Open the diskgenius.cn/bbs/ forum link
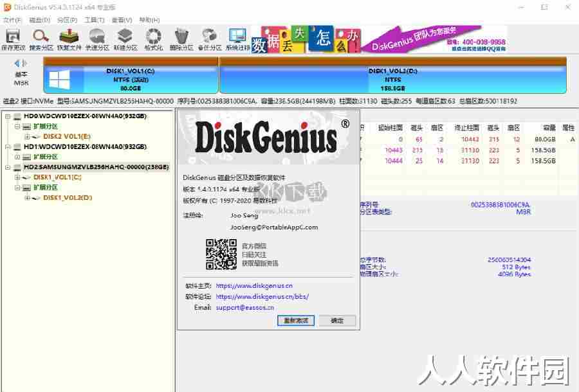The height and width of the screenshot is (392, 579). tap(262, 296)
